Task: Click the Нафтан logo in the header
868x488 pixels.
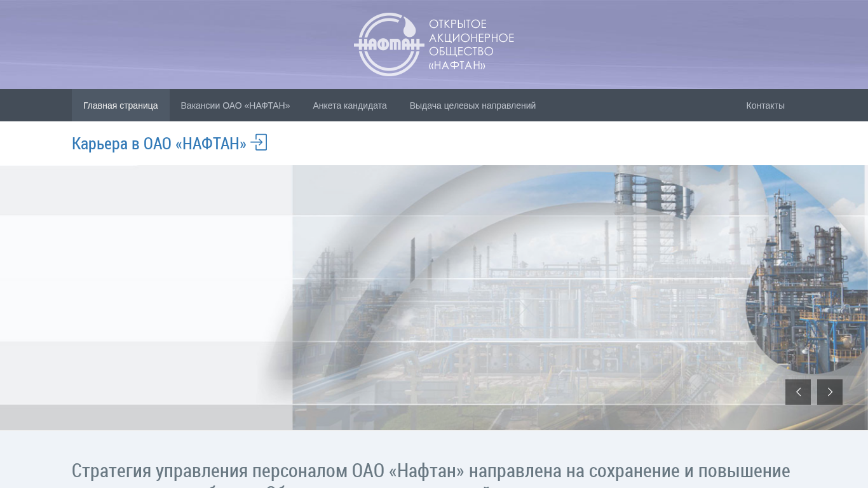Action: point(389,44)
